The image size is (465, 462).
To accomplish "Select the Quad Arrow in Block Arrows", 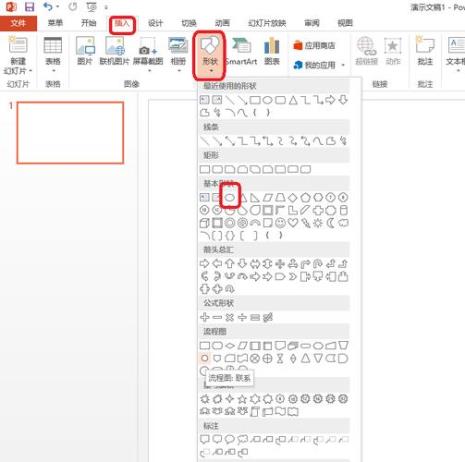I will (x=280, y=264).
